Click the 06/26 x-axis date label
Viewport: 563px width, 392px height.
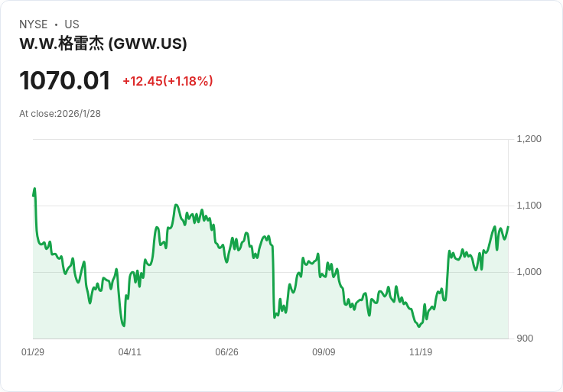226,352
